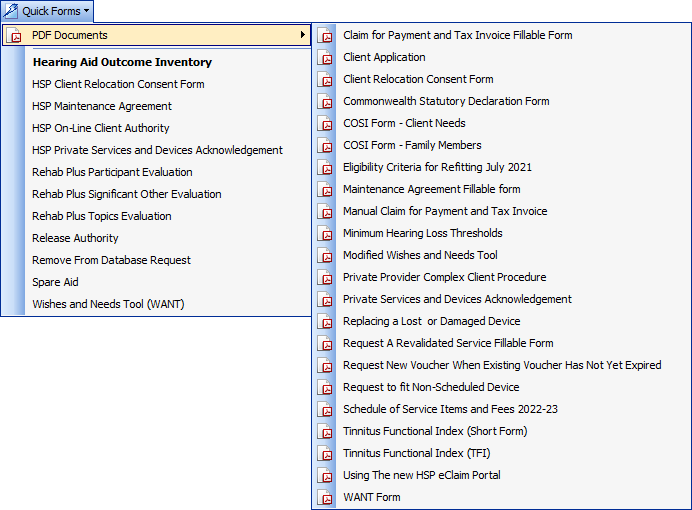Select Using The new HSP eClaim Portal

422,476
